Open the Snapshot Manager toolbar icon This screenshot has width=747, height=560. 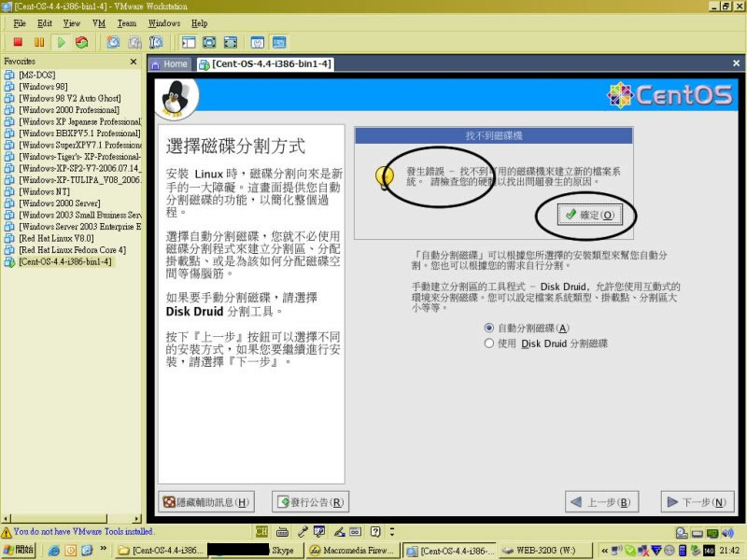(156, 42)
